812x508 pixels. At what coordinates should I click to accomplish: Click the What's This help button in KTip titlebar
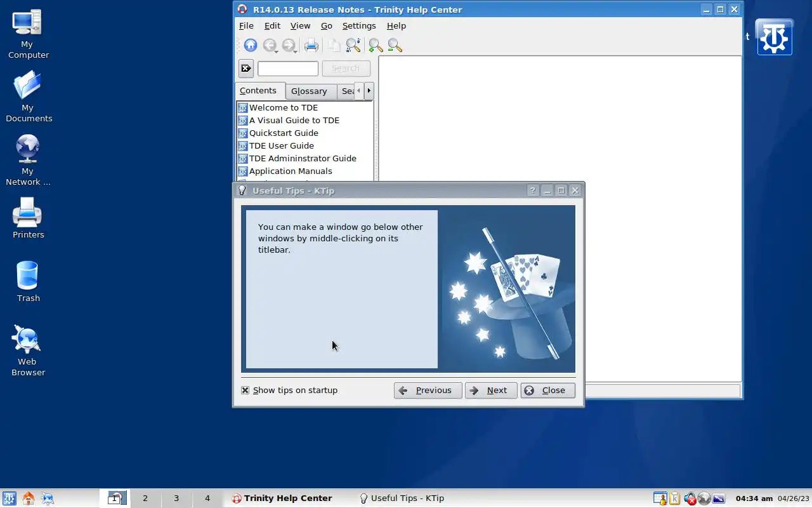pyautogui.click(x=532, y=190)
